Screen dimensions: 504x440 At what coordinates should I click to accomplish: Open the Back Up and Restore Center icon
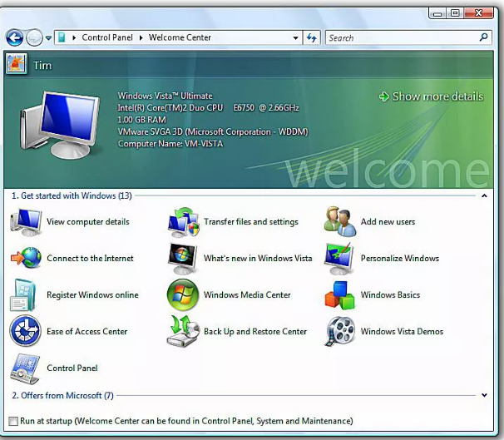183,331
